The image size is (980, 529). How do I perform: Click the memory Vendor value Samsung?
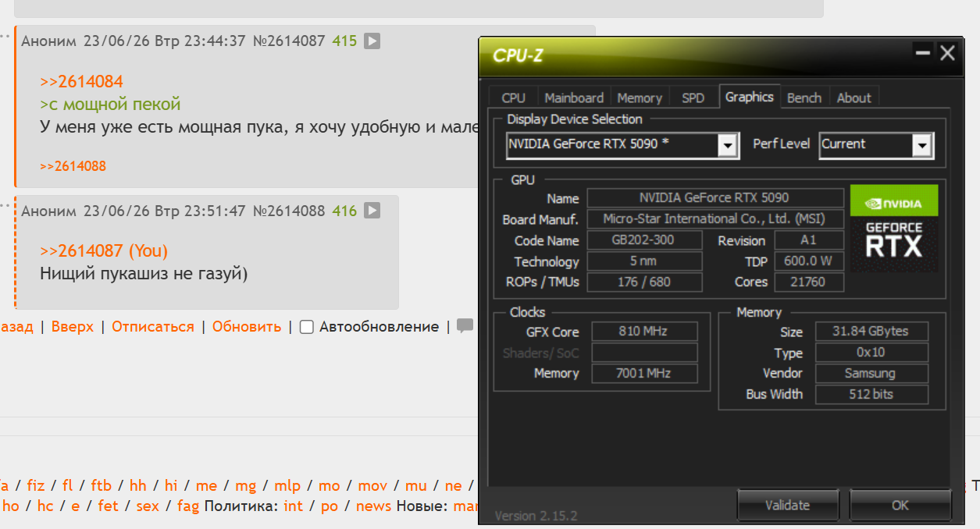tap(871, 374)
